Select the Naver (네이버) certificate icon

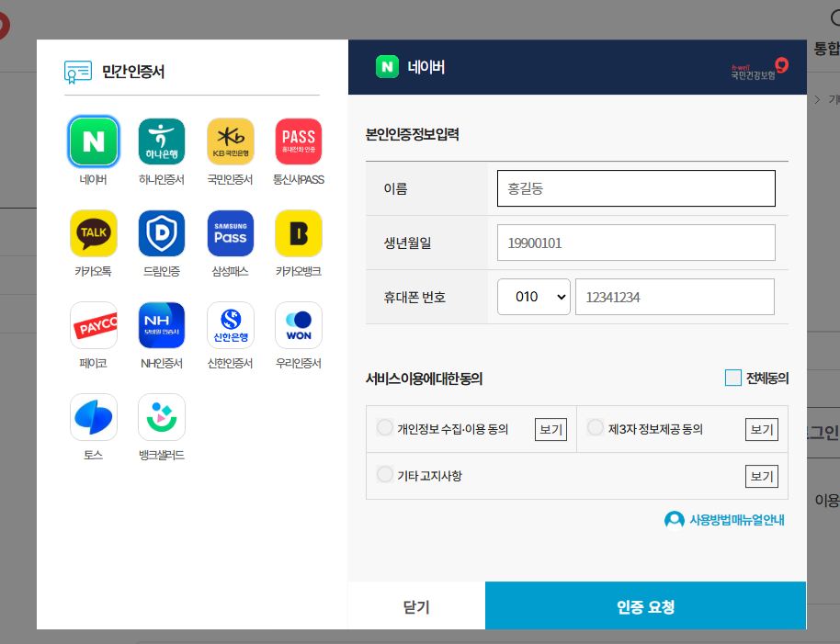[x=93, y=141]
